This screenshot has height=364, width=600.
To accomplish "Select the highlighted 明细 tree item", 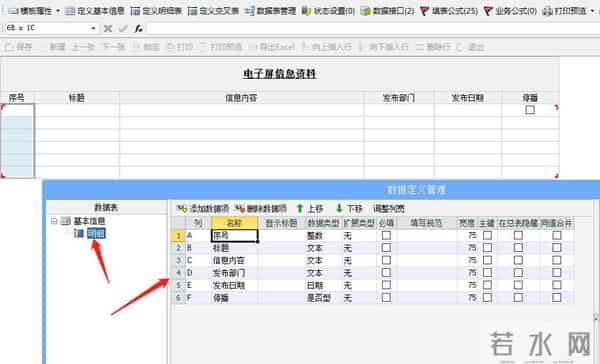I will click(x=96, y=233).
